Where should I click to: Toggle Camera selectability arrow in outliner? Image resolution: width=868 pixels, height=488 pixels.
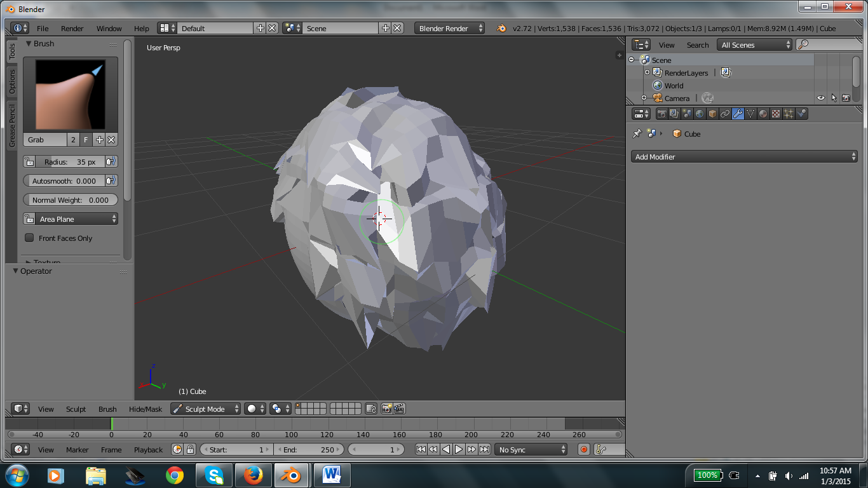(x=834, y=98)
